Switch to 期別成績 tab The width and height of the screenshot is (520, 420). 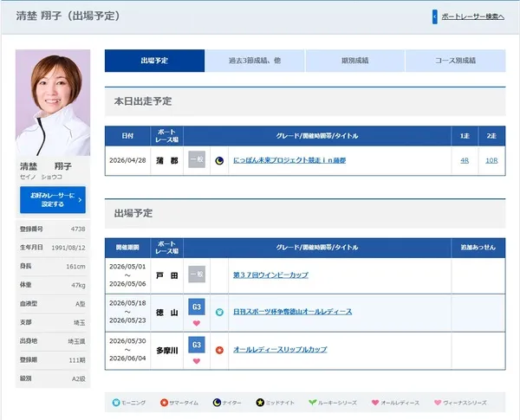pos(354,61)
